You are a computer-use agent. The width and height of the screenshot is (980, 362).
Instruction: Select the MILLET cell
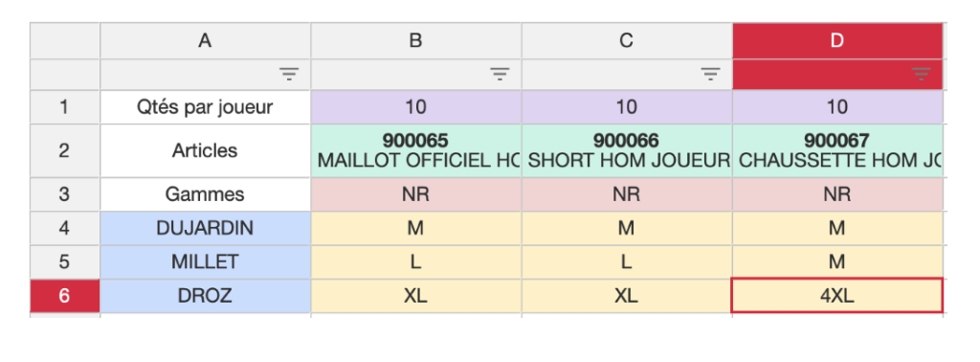pyautogui.click(x=205, y=262)
